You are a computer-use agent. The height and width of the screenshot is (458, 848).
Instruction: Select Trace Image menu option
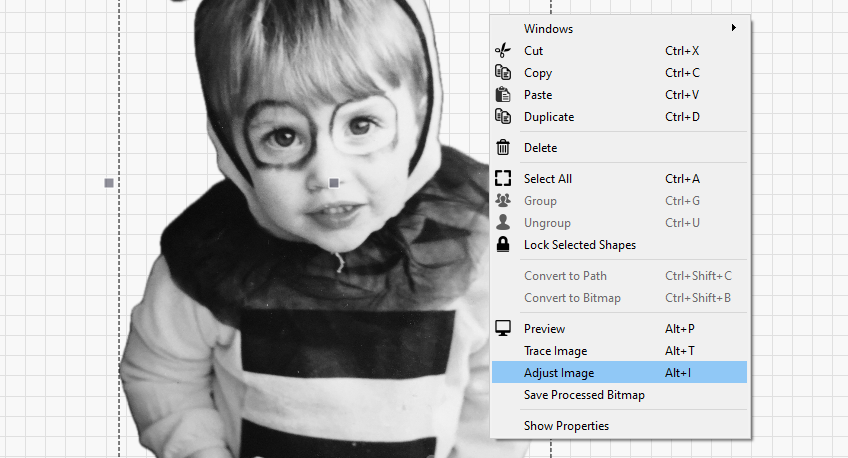(555, 351)
